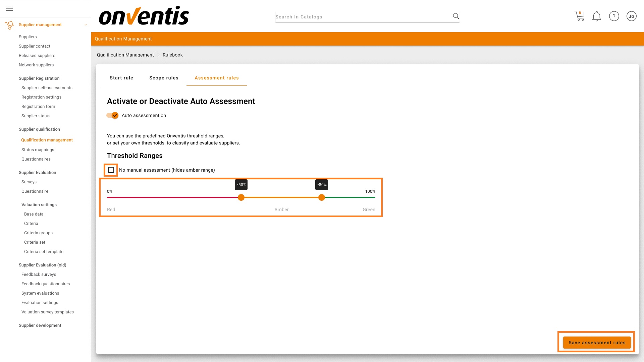Click the search magnifier icon

[x=455, y=16]
